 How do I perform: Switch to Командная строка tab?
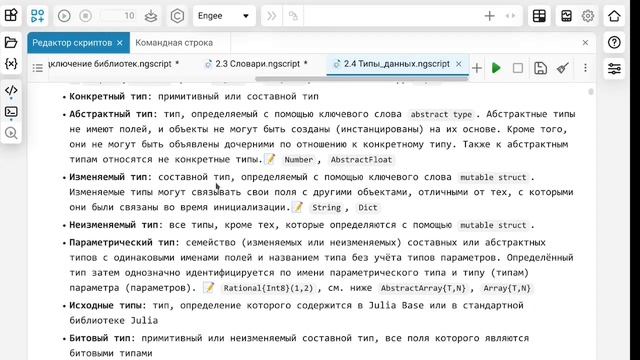tap(174, 42)
